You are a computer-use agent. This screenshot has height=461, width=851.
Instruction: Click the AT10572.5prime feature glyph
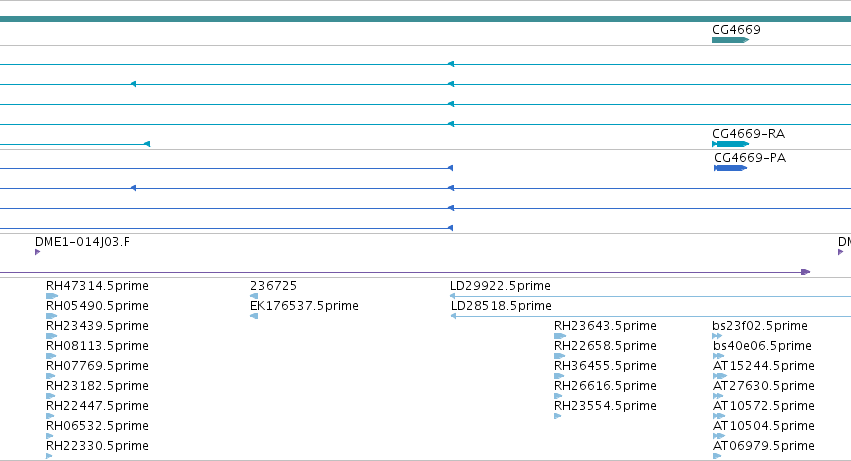tap(719, 416)
